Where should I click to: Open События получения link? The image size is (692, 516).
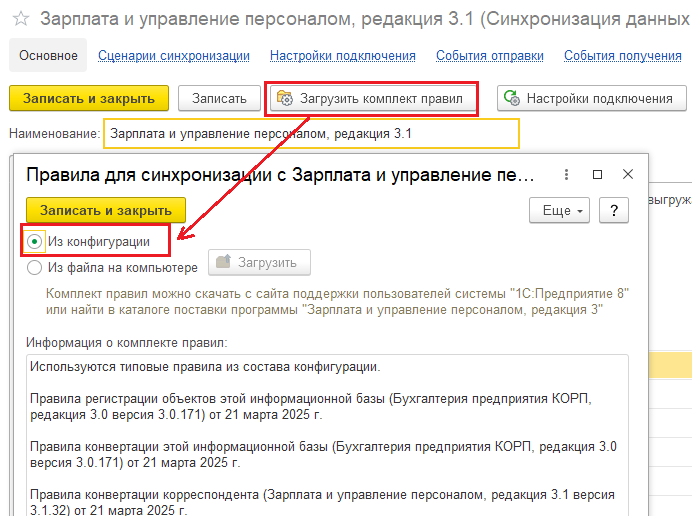pyautogui.click(x=622, y=56)
